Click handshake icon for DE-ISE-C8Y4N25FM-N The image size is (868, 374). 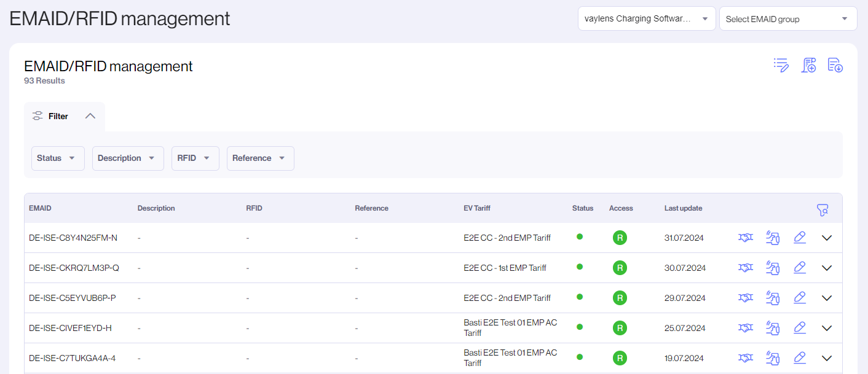click(x=745, y=238)
